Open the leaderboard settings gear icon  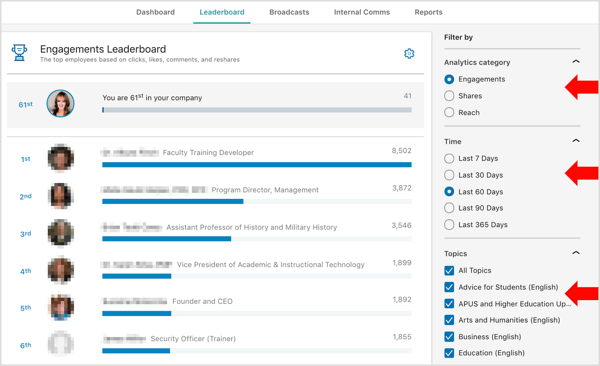coord(409,54)
